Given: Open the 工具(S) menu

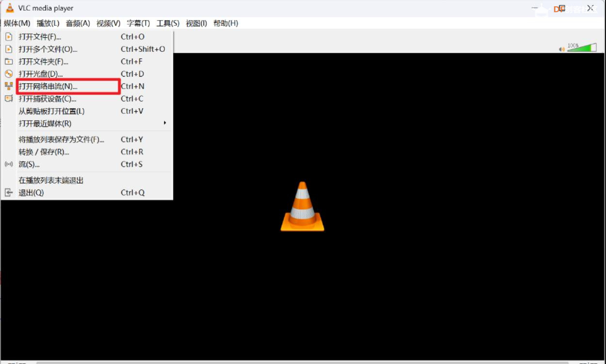Looking at the screenshot, I should 168,23.
